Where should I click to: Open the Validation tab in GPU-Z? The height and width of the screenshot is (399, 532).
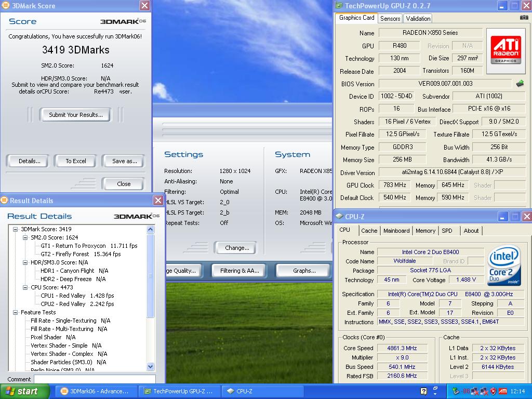coord(418,19)
